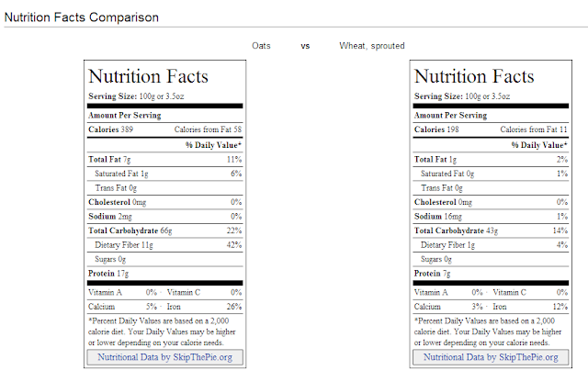588x382 pixels.
Task: Click Calories 198 in the wheat panel
Action: click(x=436, y=129)
